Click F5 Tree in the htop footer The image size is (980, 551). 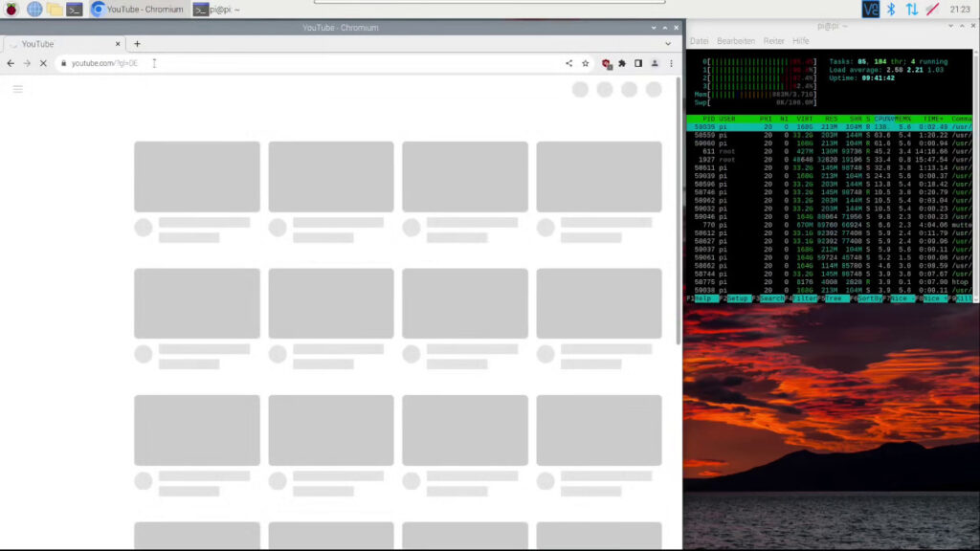pyautogui.click(x=834, y=298)
